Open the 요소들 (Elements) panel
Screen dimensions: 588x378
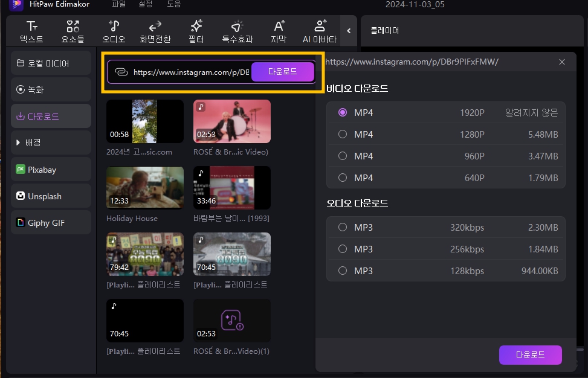[x=73, y=32]
